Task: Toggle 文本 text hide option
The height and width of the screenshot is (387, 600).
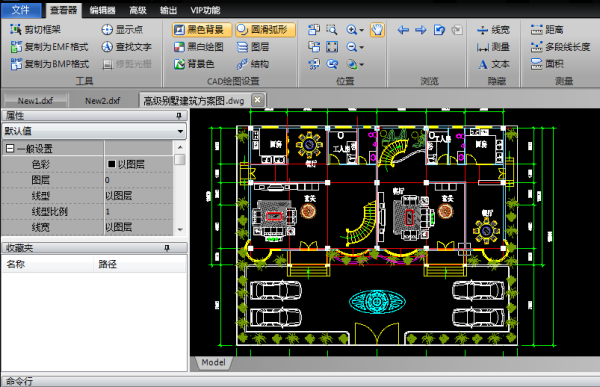Action: [494, 64]
